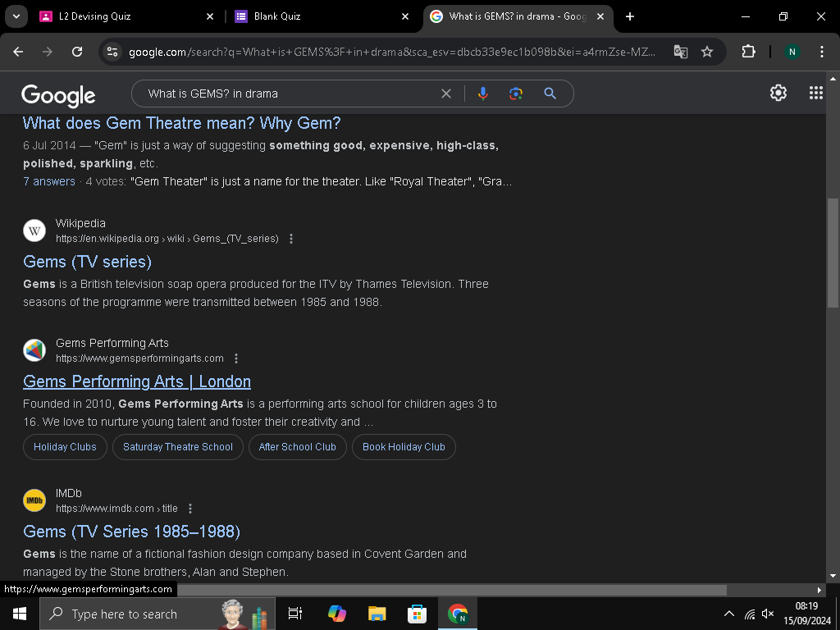Click the IMDb favicon icon

(x=34, y=500)
